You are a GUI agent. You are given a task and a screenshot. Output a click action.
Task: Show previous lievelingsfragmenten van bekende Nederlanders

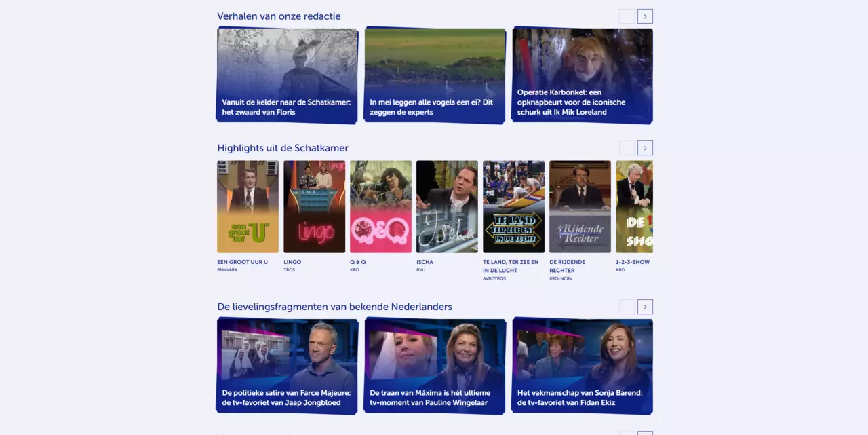click(627, 307)
